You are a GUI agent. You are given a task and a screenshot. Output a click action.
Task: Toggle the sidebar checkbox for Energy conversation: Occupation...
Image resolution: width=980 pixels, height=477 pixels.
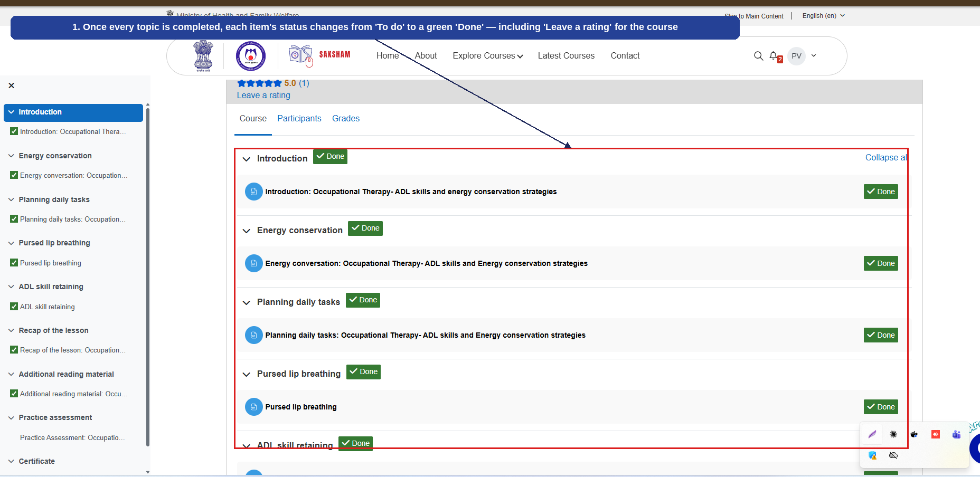14,175
